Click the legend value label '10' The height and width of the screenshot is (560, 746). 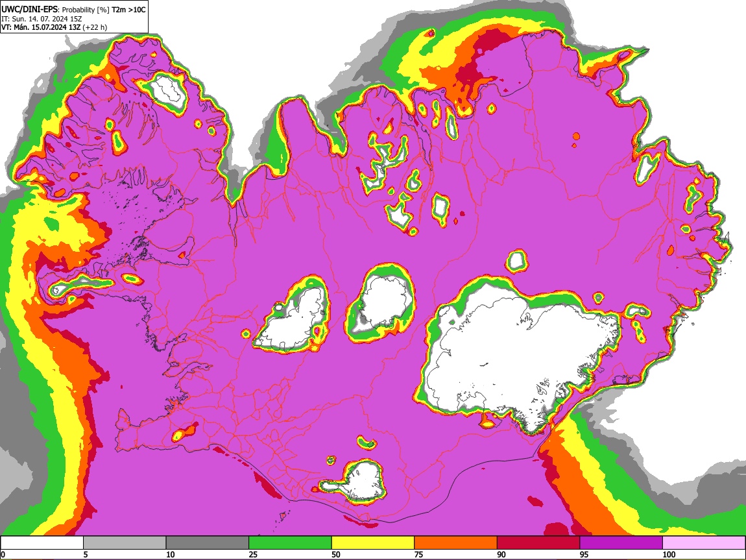pos(171,554)
